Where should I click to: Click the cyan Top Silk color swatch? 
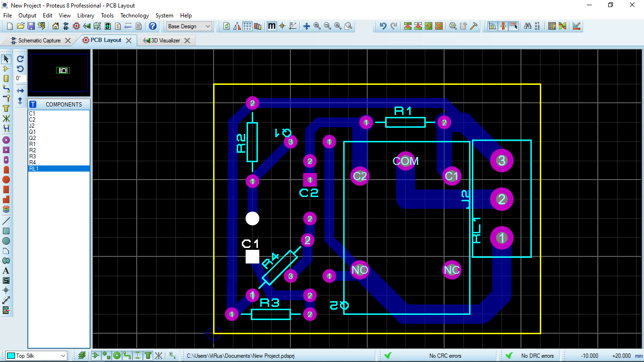tap(10, 356)
